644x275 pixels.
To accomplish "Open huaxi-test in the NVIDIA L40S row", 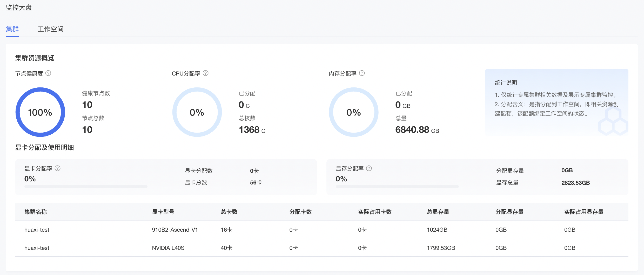I will [x=37, y=248].
